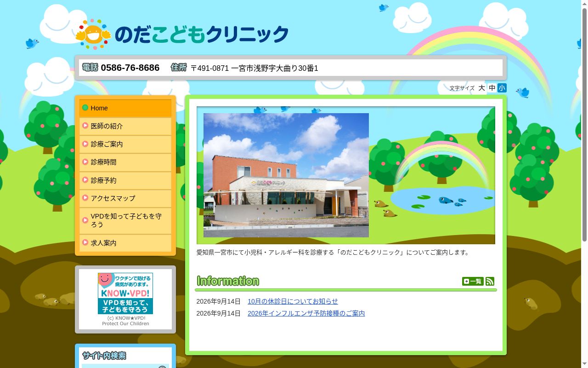The width and height of the screenshot is (588, 368).
Task: Open the RSS feed icon
Action: point(490,281)
